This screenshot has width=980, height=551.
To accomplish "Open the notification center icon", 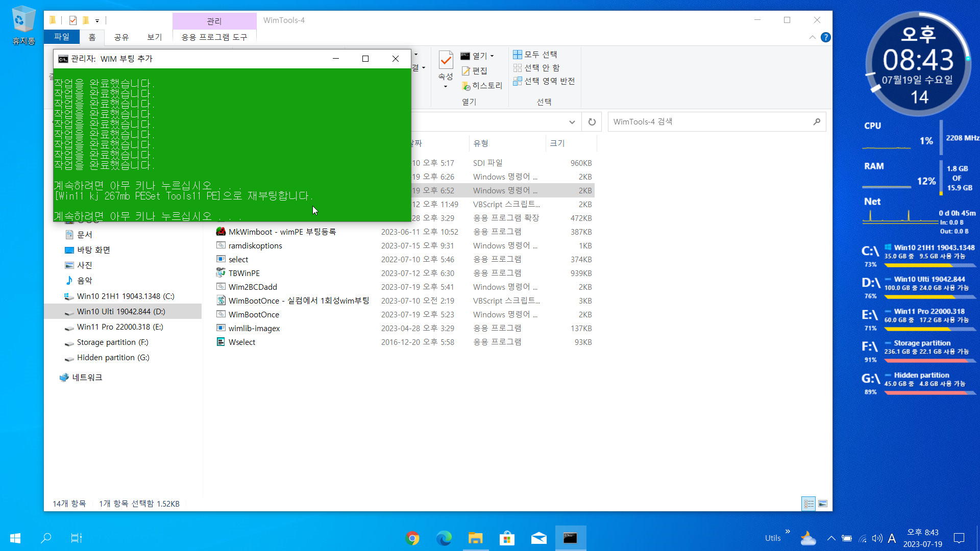I will [x=959, y=538].
